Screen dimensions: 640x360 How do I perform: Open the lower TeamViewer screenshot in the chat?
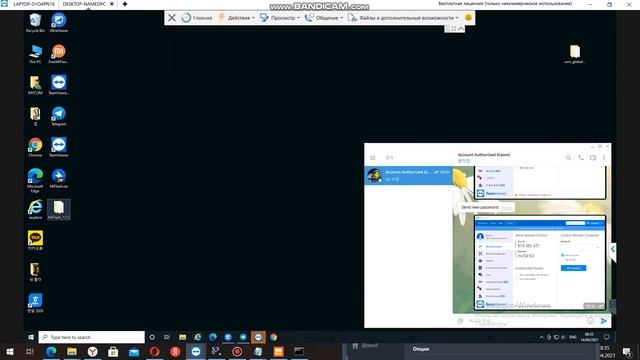(x=540, y=262)
